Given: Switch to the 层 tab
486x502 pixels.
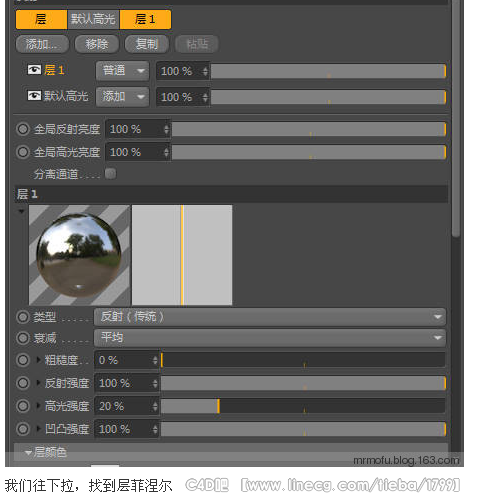Looking at the screenshot, I should point(41,19).
